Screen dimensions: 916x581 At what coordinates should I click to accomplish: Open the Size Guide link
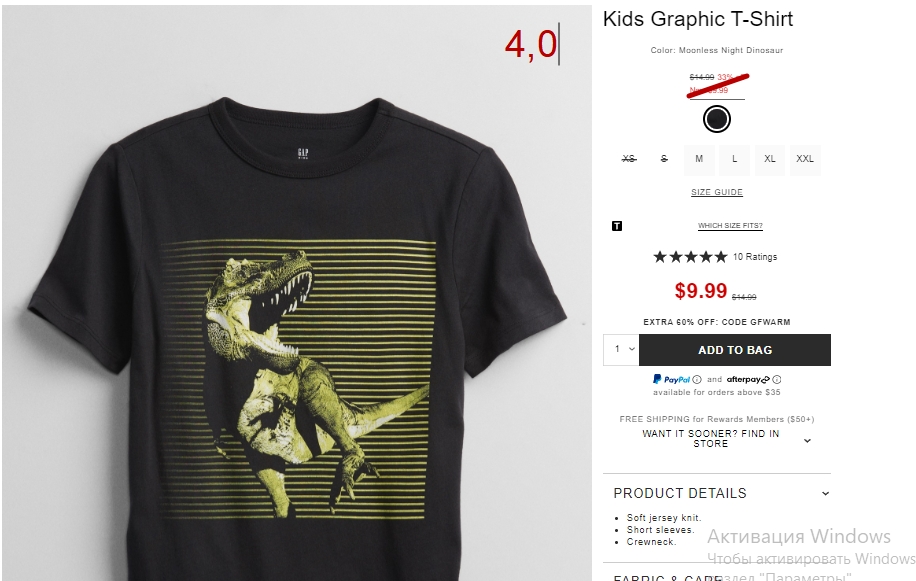(x=717, y=192)
